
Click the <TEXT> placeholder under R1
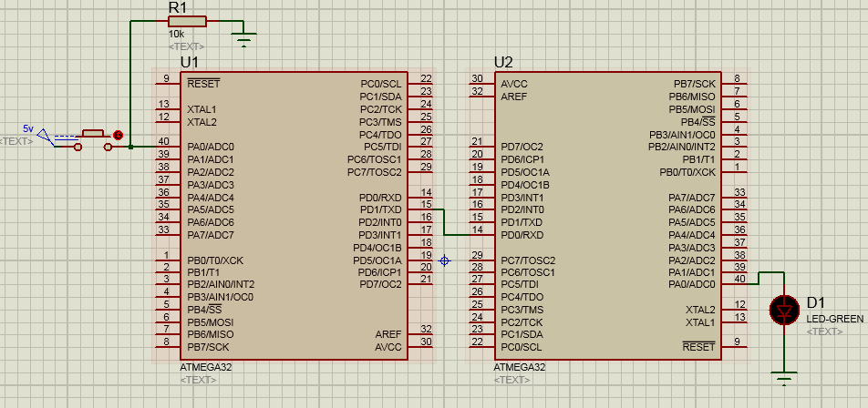click(186, 46)
